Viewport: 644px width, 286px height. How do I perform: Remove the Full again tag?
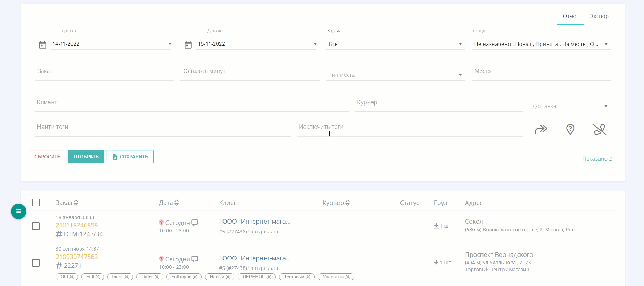pyautogui.click(x=195, y=277)
